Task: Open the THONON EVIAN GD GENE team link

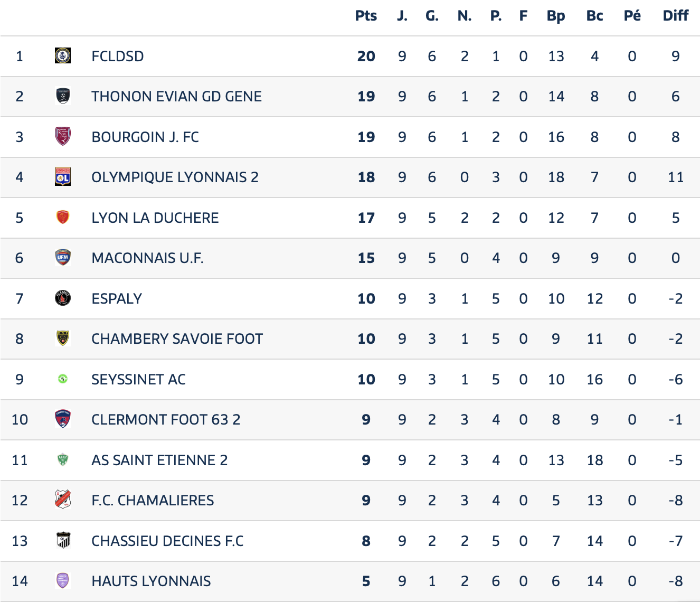Action: pyautogui.click(x=177, y=96)
